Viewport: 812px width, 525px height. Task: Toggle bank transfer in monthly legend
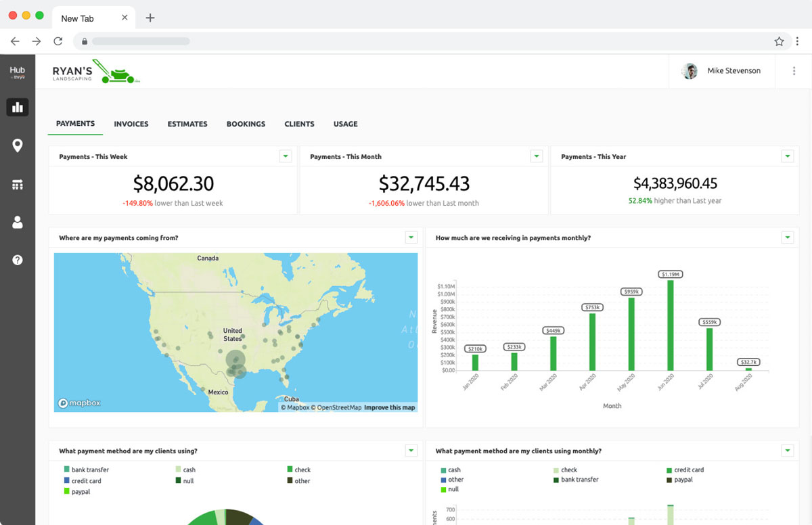click(576, 480)
